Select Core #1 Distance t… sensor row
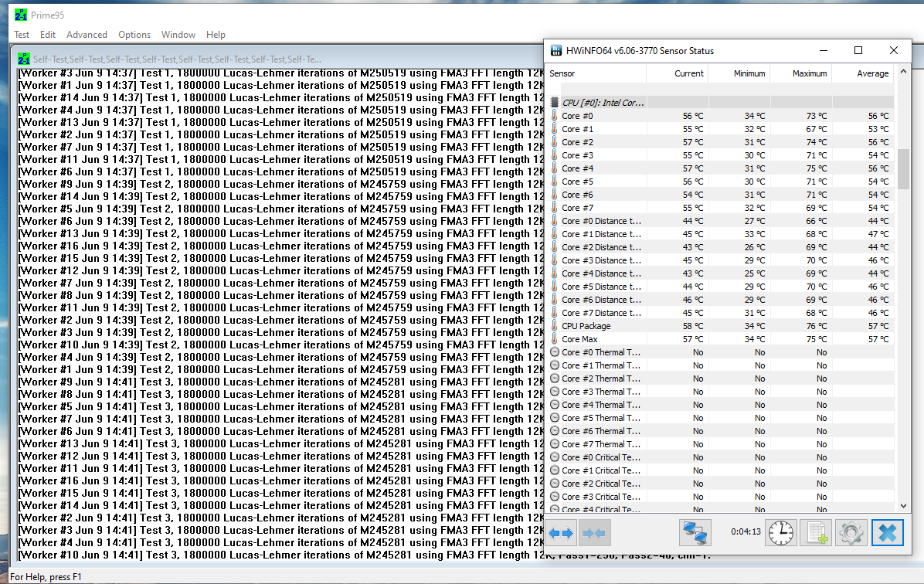The width and height of the screenshot is (924, 584). pos(720,234)
